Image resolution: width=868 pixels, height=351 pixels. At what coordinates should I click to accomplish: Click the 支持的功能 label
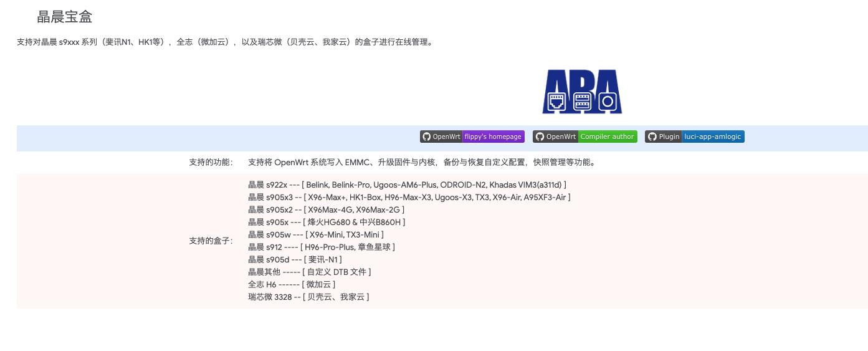211,162
